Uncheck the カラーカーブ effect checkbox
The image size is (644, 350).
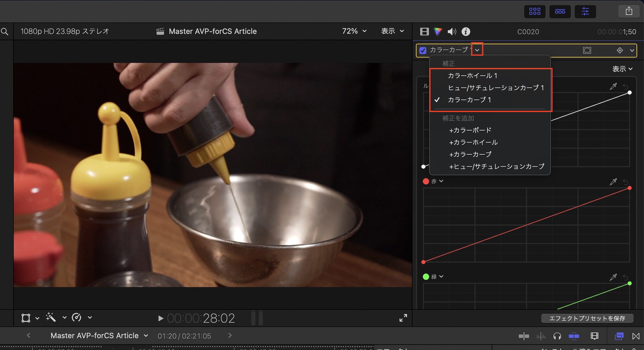pyautogui.click(x=423, y=51)
